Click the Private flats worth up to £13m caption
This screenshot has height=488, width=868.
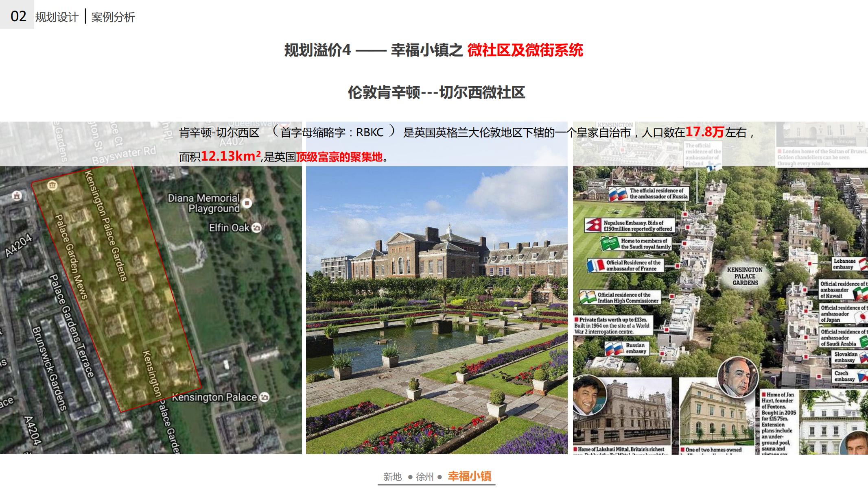click(613, 325)
